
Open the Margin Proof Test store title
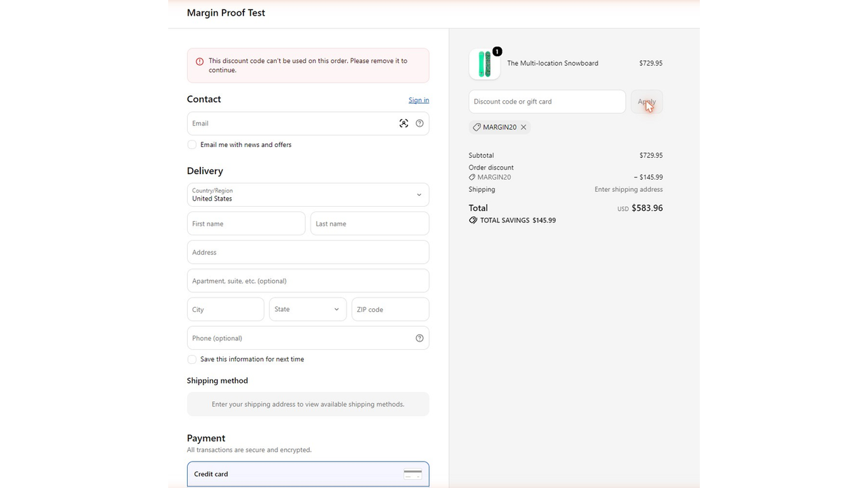pyautogui.click(x=226, y=13)
